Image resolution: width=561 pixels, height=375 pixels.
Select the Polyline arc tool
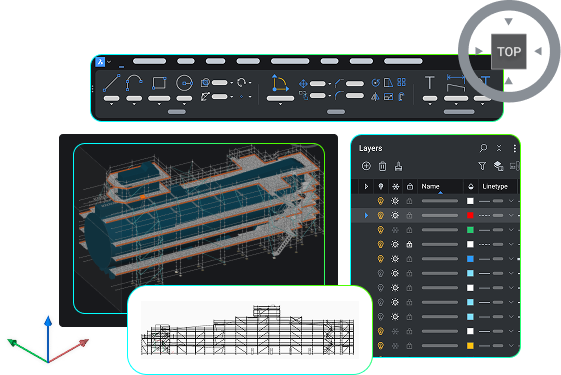(134, 83)
